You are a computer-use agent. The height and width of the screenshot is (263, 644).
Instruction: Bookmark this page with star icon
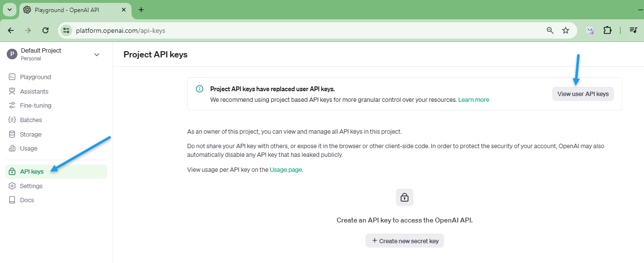(x=566, y=30)
